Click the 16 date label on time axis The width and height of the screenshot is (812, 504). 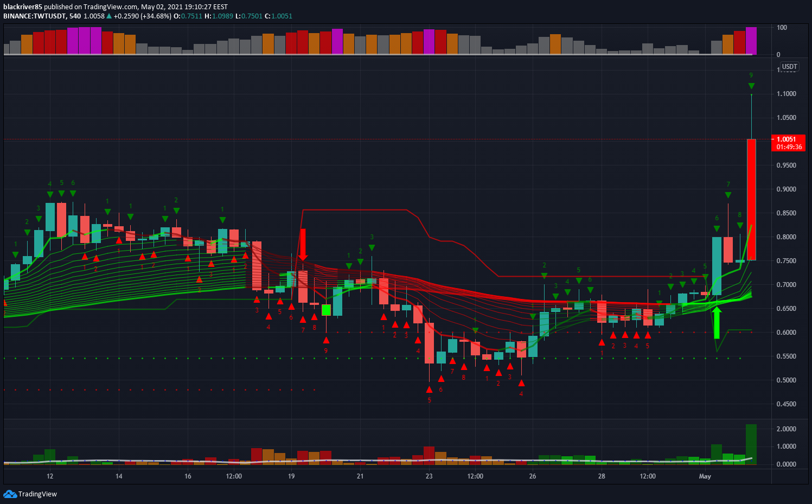(x=188, y=476)
